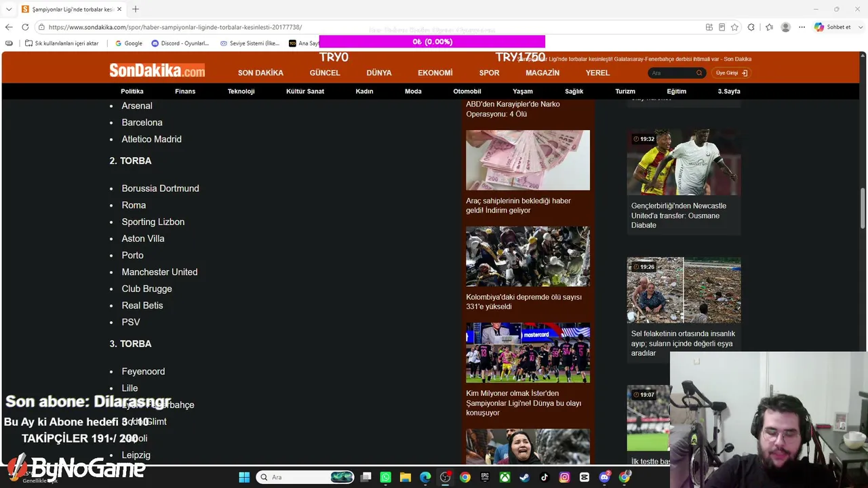Open the Finans category

click(185, 91)
